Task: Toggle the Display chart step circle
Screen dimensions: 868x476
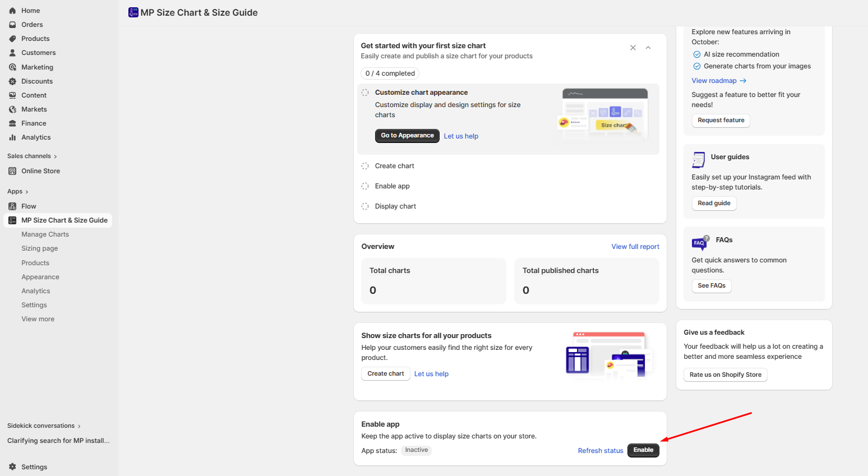Action: [x=365, y=206]
